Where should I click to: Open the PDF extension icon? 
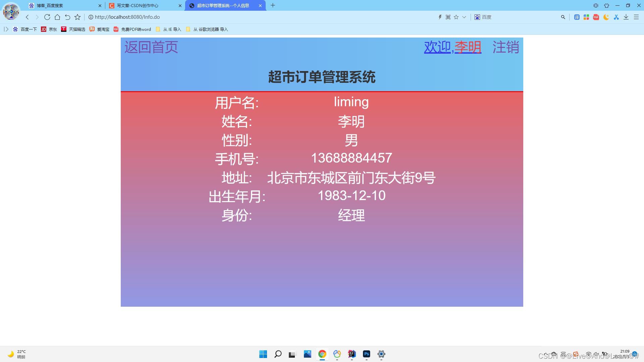click(596, 17)
